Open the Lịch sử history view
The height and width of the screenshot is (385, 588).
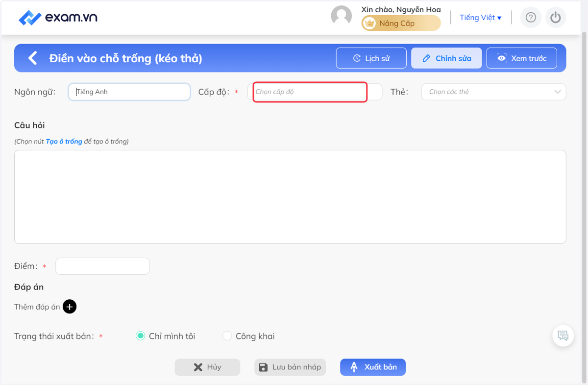tap(371, 58)
